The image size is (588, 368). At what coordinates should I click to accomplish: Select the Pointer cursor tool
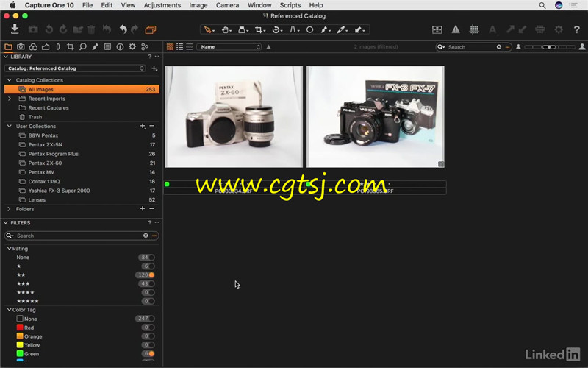click(x=209, y=29)
